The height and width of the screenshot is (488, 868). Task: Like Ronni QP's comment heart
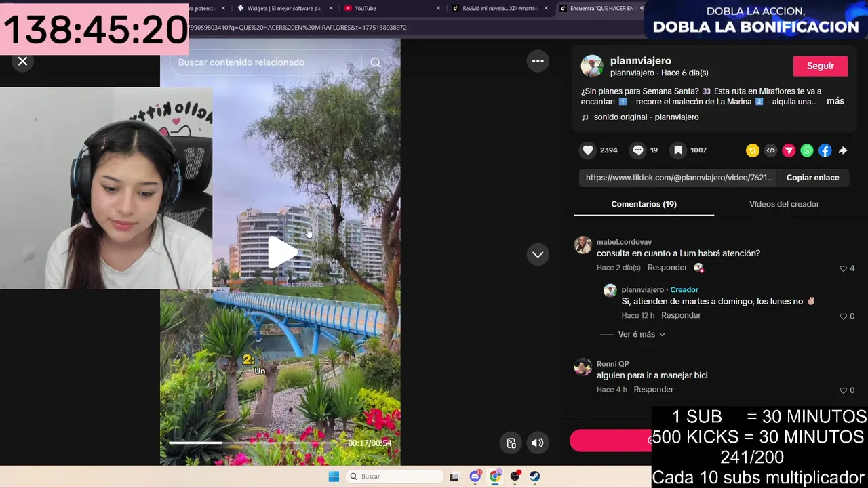click(x=844, y=390)
